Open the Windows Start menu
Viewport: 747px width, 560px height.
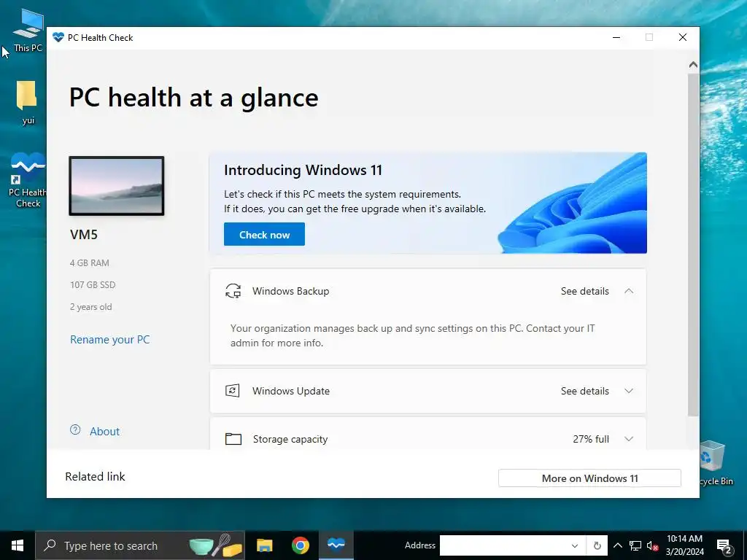click(18, 545)
